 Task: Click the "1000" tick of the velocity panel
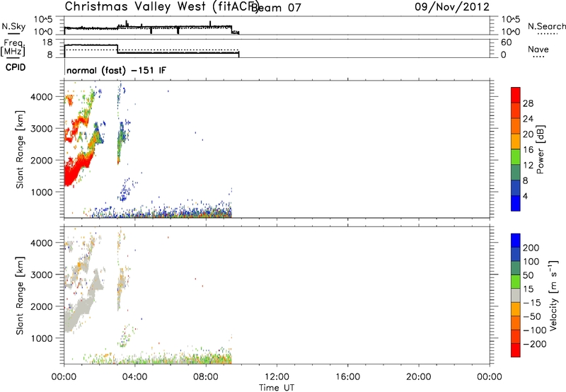tap(42, 338)
